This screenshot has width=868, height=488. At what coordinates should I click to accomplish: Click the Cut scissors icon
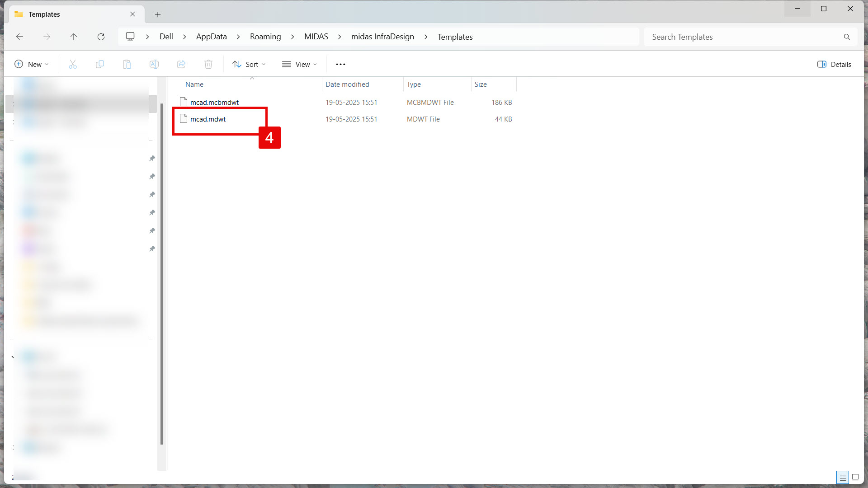pos(73,64)
